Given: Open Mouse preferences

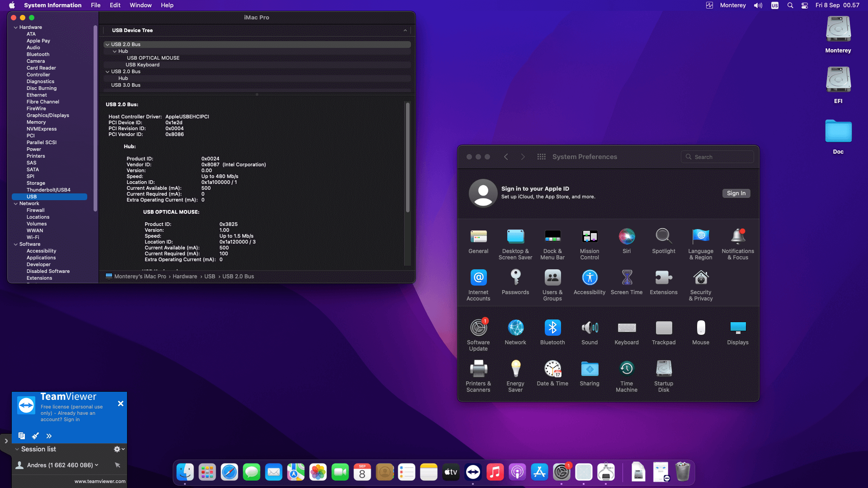Looking at the screenshot, I should [x=701, y=328].
